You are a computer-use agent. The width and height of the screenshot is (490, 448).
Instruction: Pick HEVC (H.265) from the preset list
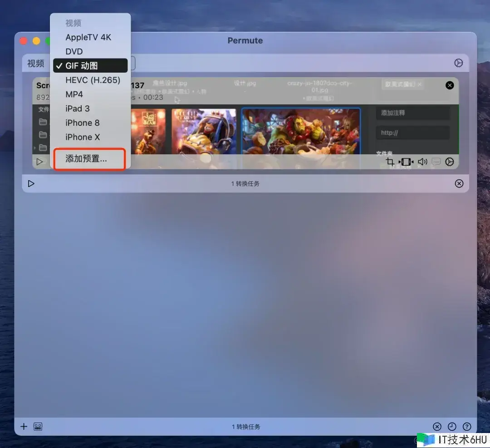93,80
